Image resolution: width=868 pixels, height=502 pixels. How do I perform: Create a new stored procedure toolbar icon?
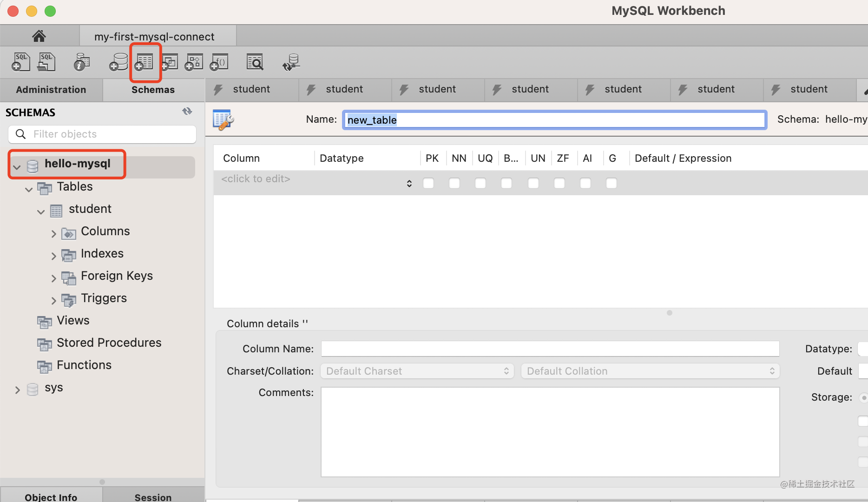tap(194, 62)
